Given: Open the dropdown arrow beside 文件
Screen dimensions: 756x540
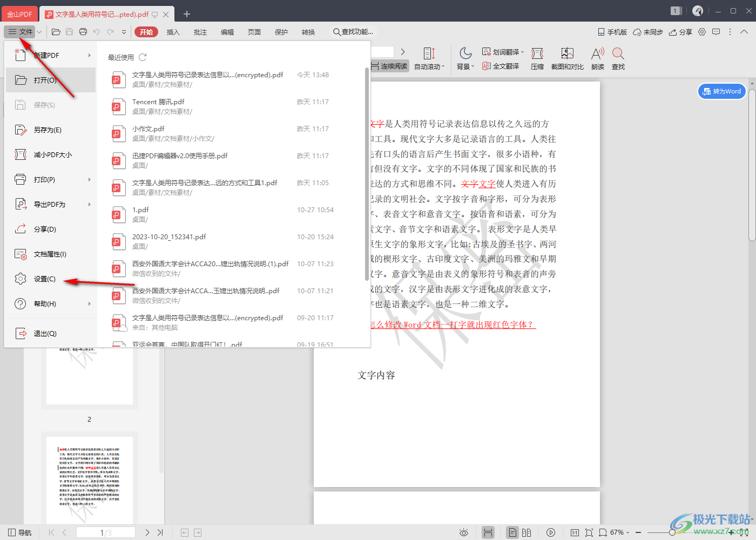Looking at the screenshot, I should pos(39,32).
